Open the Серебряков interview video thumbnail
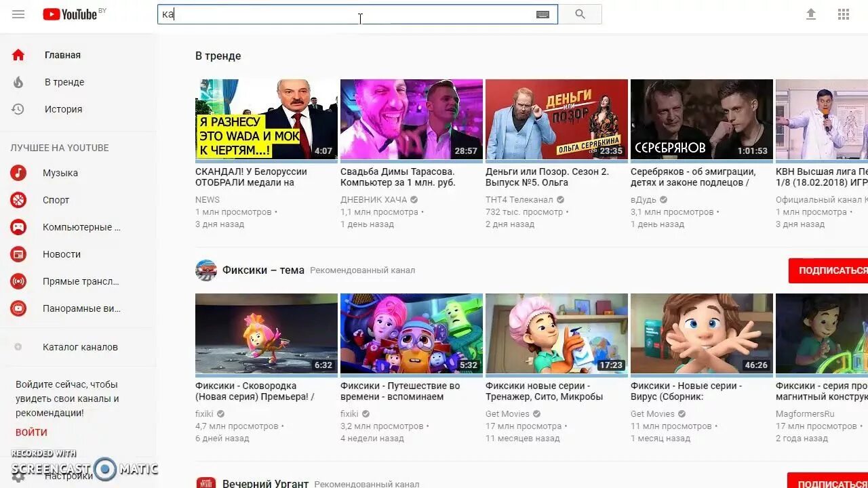 (702, 119)
